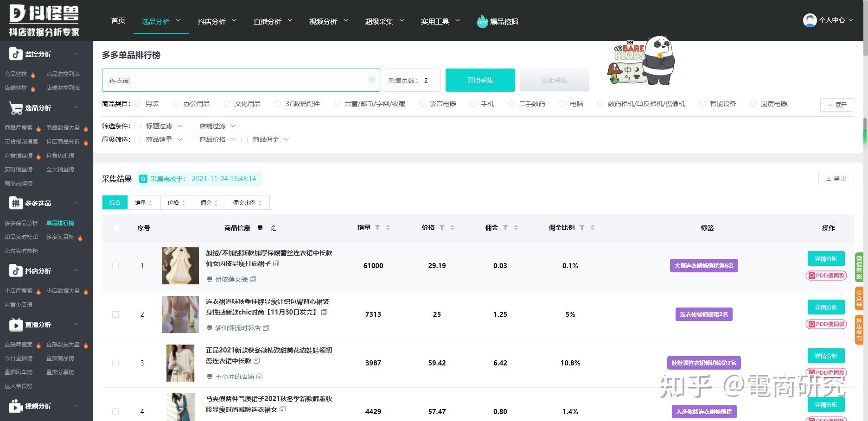Click the magnifier icon beside 采集完成于
This screenshot has width=868, height=421.
(143, 179)
